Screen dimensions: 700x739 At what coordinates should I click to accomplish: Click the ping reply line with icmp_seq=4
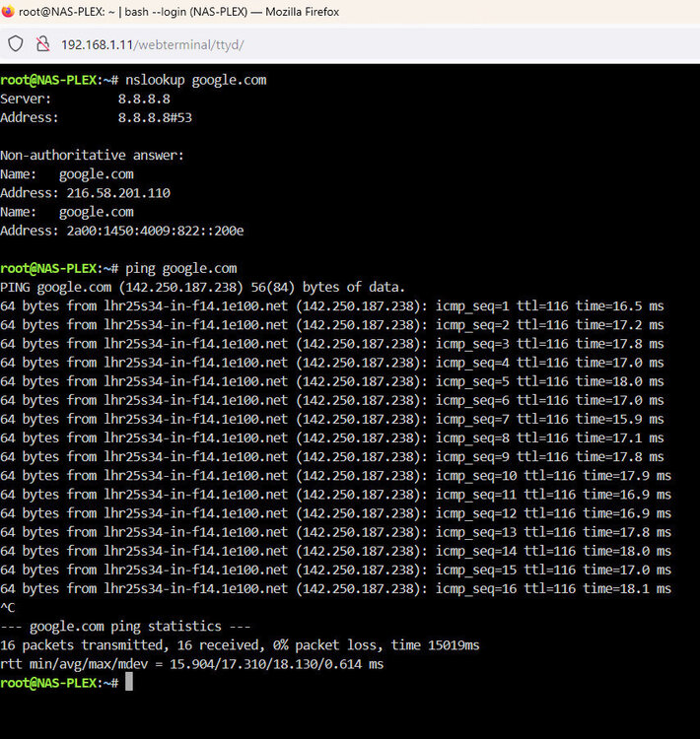click(x=332, y=363)
